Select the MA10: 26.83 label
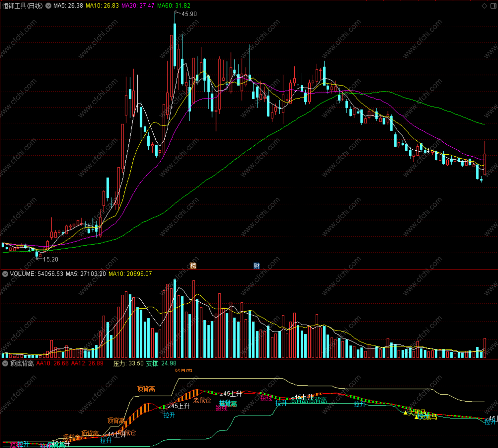Screen dimensions: 498x448 click(x=102, y=6)
